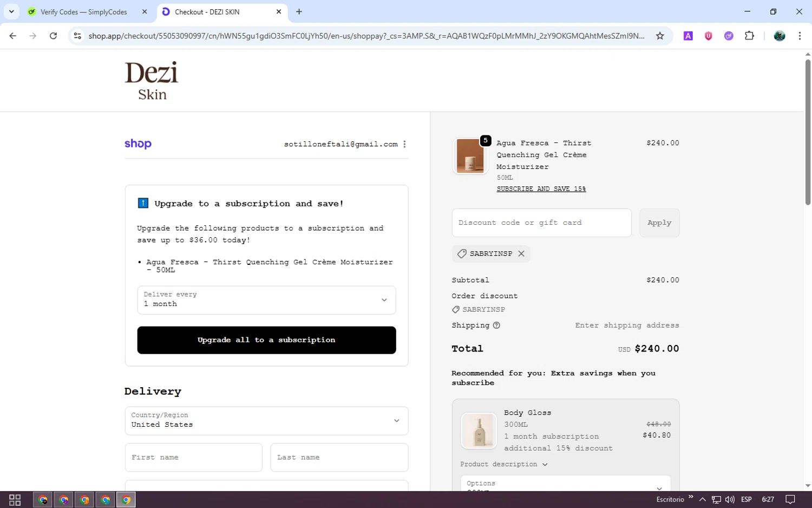Open the uBlock shield extension icon
The width and height of the screenshot is (812, 508).
point(708,36)
